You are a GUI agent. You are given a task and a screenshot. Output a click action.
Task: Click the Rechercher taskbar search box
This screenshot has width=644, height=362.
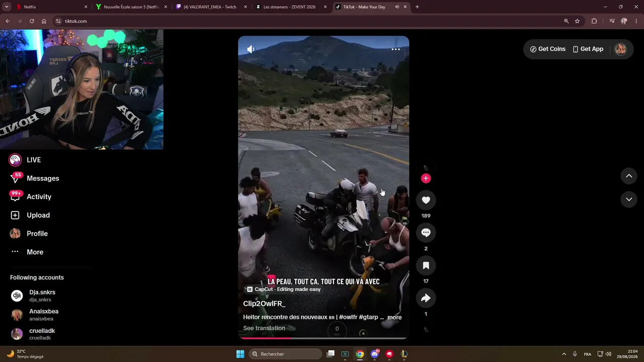coord(286,354)
